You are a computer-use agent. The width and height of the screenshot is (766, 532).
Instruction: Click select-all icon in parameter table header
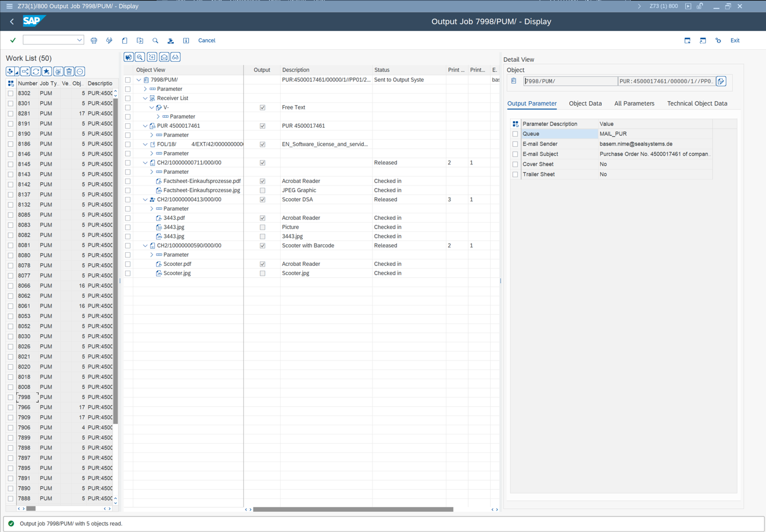pos(516,124)
